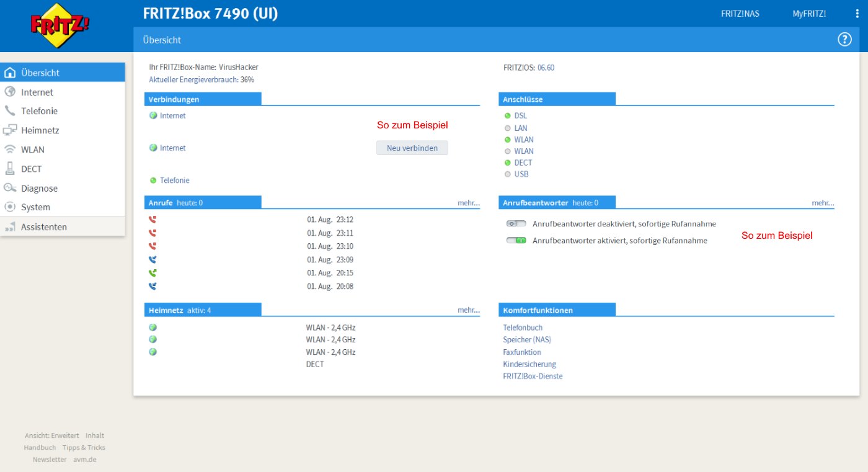The width and height of the screenshot is (868, 472).
Task: Open the Newsletter footer link
Action: click(50, 460)
